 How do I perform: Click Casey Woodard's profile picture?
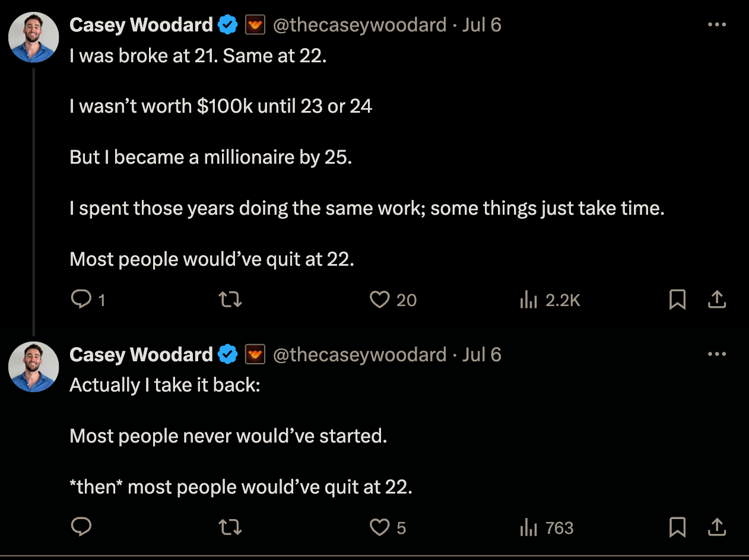[x=33, y=37]
